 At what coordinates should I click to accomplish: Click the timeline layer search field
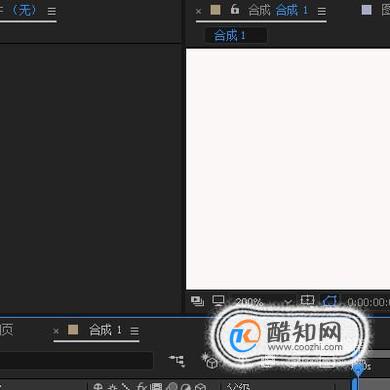(76, 361)
